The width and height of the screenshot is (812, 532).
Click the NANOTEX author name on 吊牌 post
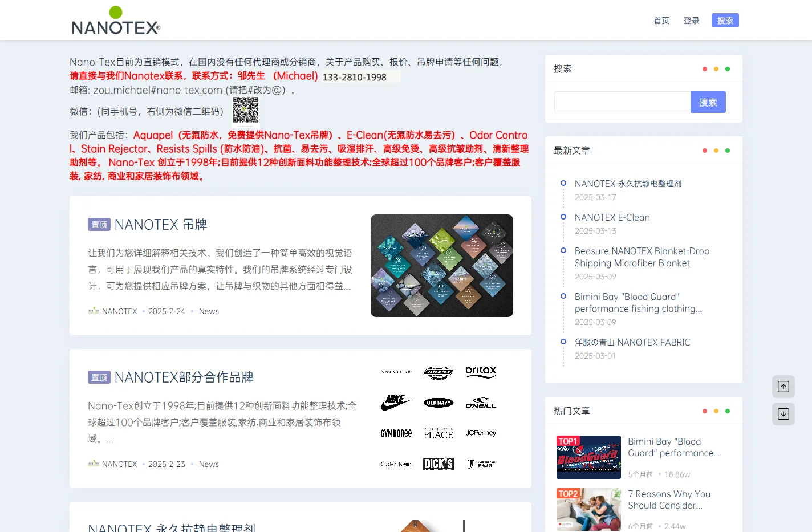[120, 311]
